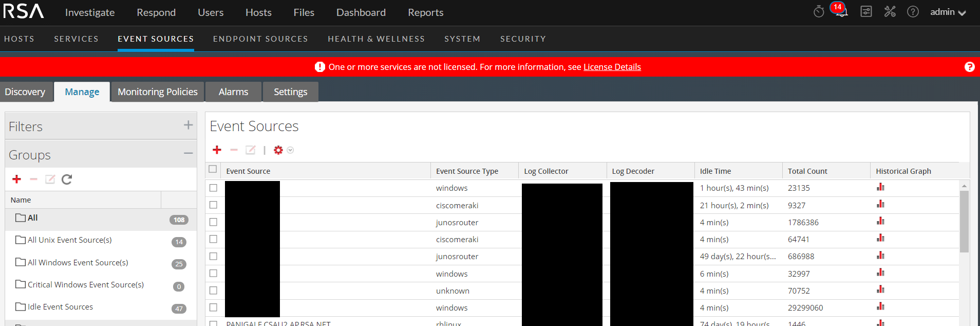980x326 pixels.
Task: Go to Health & Wellness section
Action: 376,39
